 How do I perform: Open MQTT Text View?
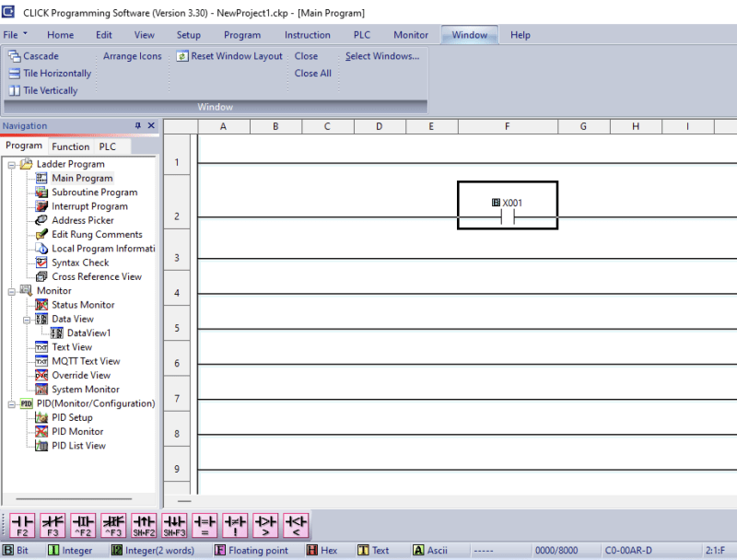(x=86, y=361)
